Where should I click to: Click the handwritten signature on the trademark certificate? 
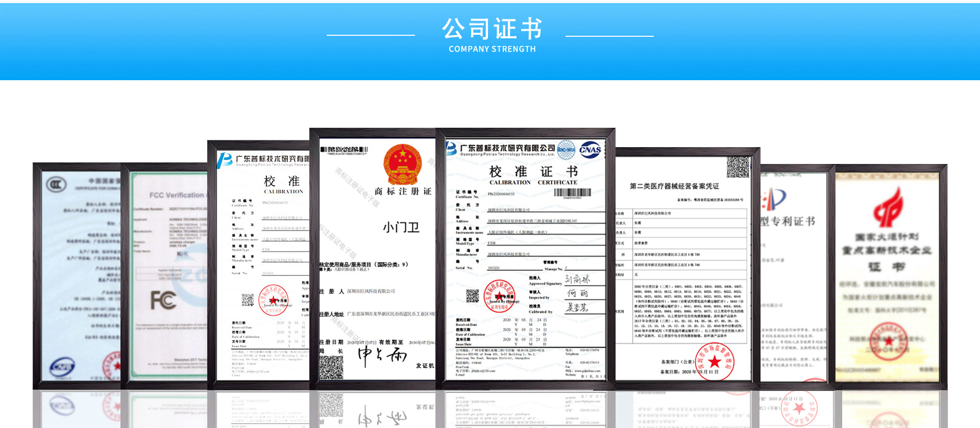(x=382, y=355)
